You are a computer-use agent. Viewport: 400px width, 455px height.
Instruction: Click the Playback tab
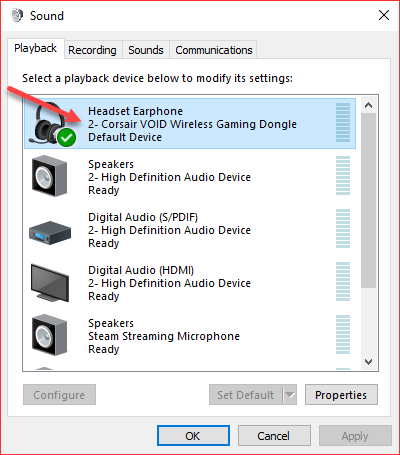coord(36,48)
